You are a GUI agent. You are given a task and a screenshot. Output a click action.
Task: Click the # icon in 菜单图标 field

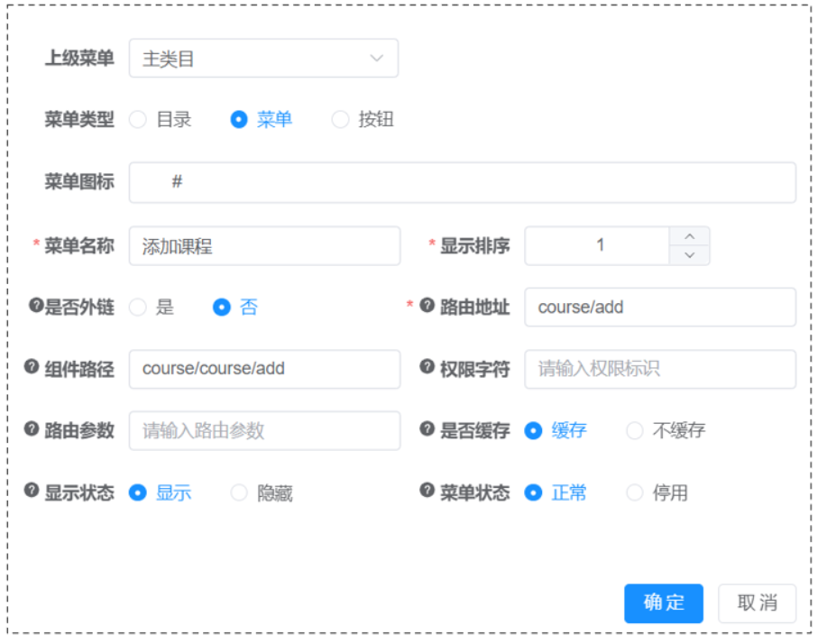(177, 182)
